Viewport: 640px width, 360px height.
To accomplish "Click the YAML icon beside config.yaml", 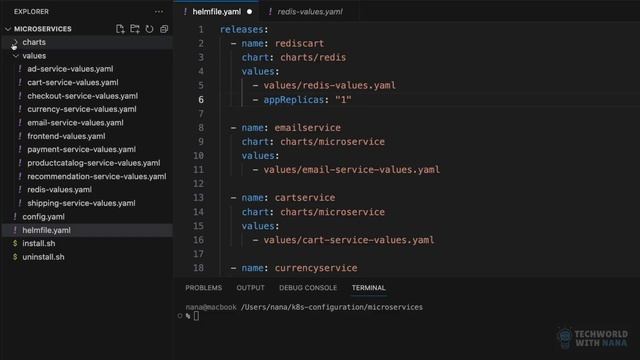I will 15,217.
